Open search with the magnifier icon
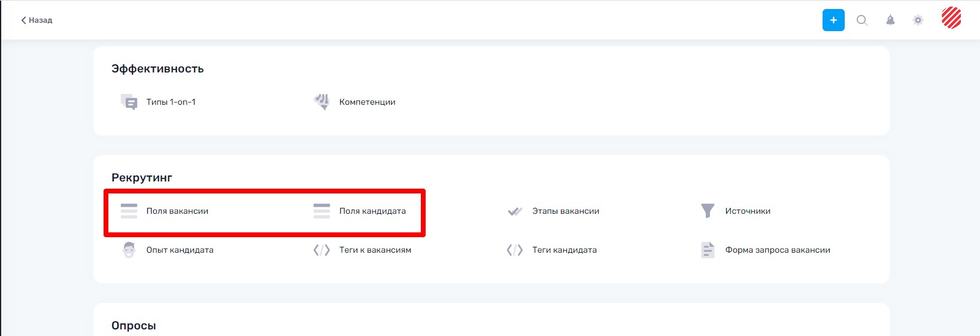Screen dimensions: 980x336 click(x=862, y=20)
